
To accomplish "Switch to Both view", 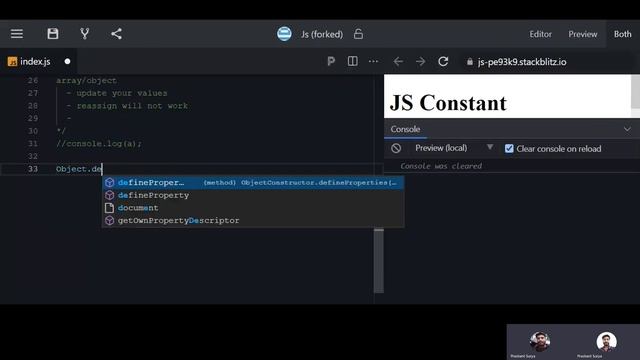I will 622,34.
